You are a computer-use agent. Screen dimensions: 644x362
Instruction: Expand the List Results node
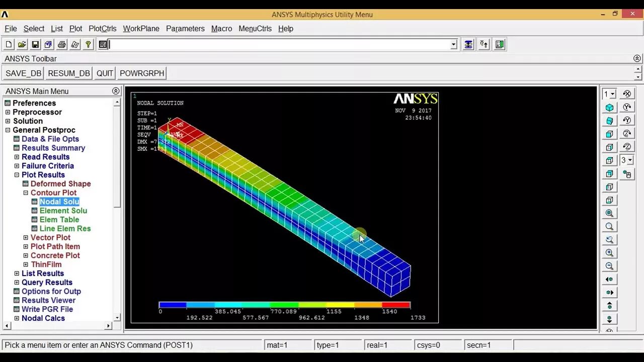[17, 274]
